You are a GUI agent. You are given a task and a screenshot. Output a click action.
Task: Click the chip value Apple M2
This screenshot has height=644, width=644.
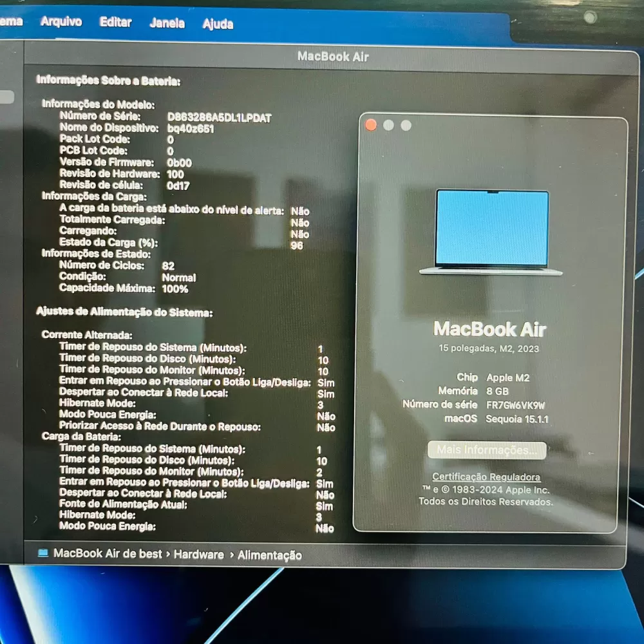click(x=508, y=378)
